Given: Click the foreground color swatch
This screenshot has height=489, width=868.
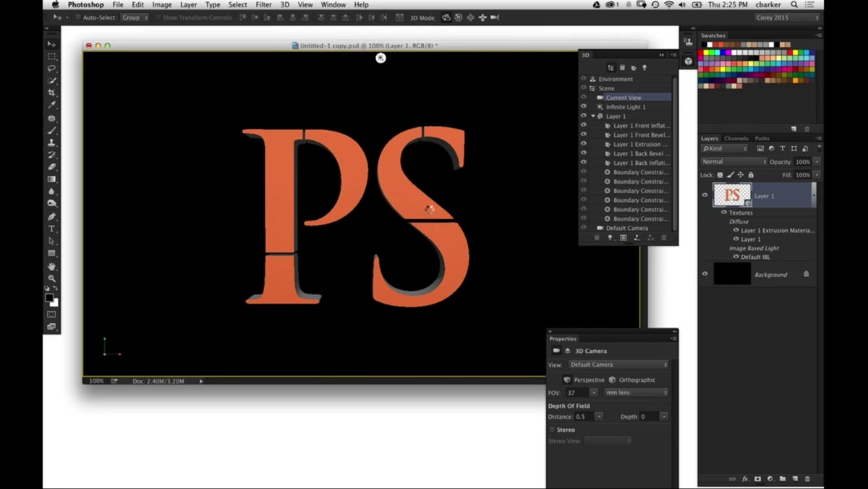Looking at the screenshot, I should [49, 297].
